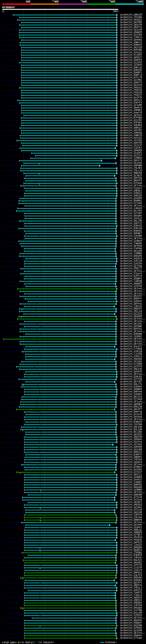Open hit UniRef100_Q9SXS6

(131, 25)
